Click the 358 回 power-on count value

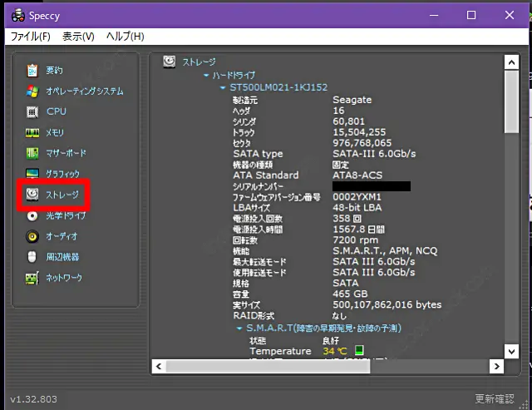[x=347, y=219]
